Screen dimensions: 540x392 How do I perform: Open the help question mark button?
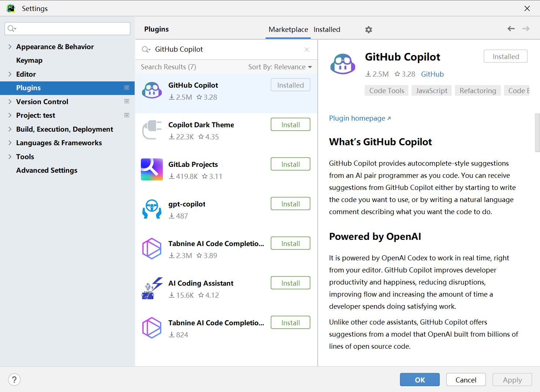[x=14, y=380]
